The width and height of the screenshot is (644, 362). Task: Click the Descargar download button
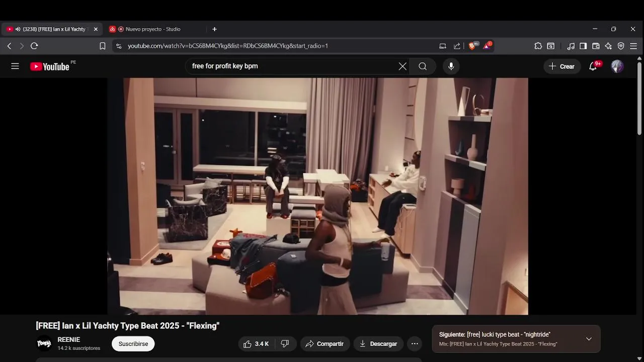coord(378,344)
